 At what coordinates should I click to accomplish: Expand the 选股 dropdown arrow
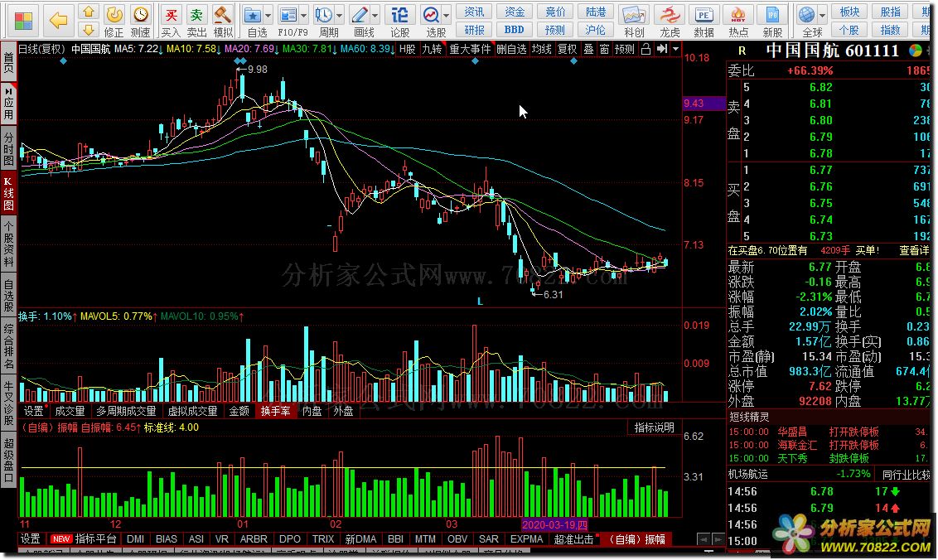coord(447,16)
